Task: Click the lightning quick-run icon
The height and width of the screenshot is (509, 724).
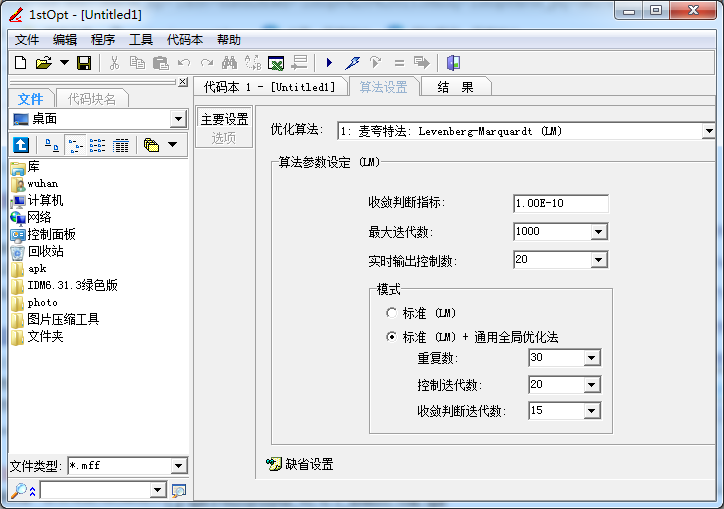Action: [352, 62]
